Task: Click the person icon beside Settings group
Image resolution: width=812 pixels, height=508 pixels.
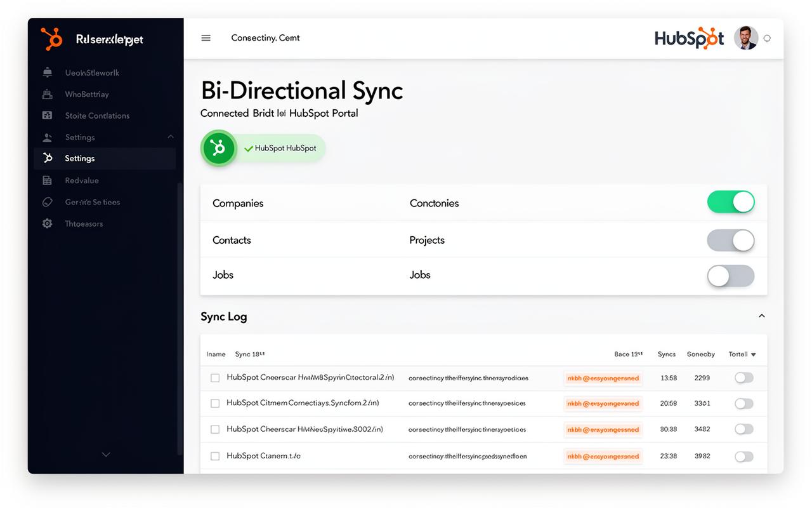Action: [x=47, y=137]
